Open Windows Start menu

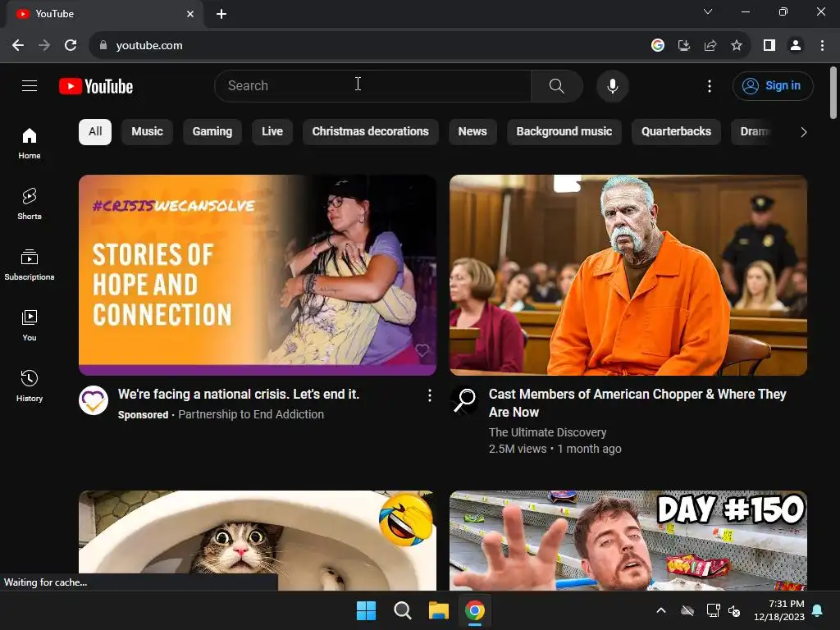pyautogui.click(x=367, y=610)
